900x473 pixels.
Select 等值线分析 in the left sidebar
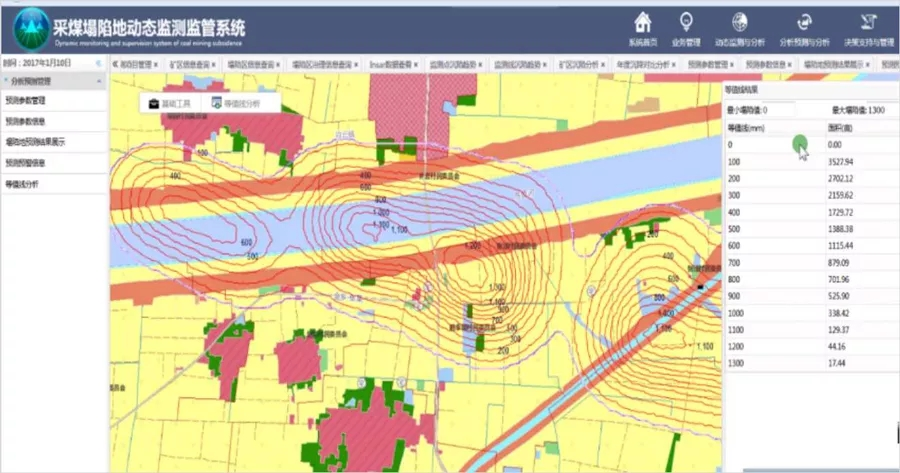[22, 184]
